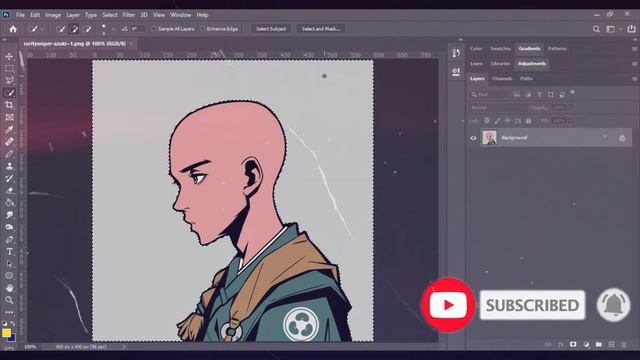Select the Crop tool
640x360 pixels.
[9, 105]
